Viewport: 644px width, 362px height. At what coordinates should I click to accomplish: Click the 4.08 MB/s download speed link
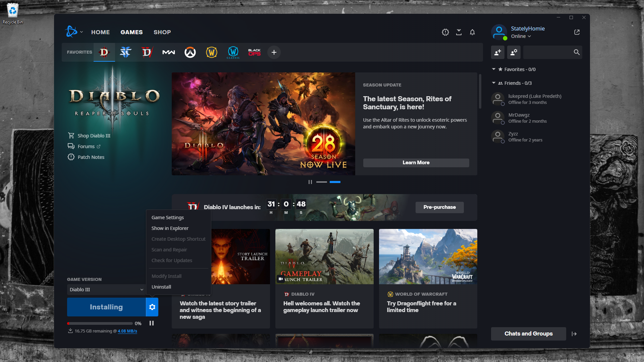coord(127,331)
